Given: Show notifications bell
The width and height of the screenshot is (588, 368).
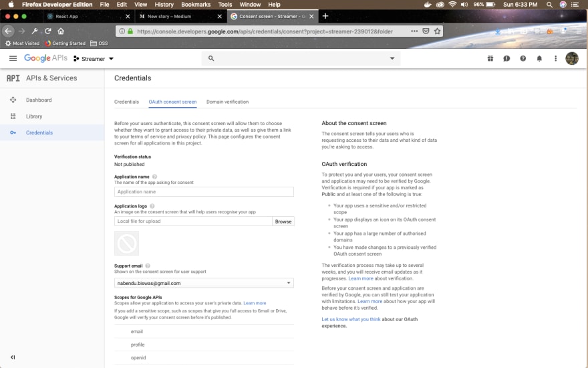Looking at the screenshot, I should pos(539,58).
